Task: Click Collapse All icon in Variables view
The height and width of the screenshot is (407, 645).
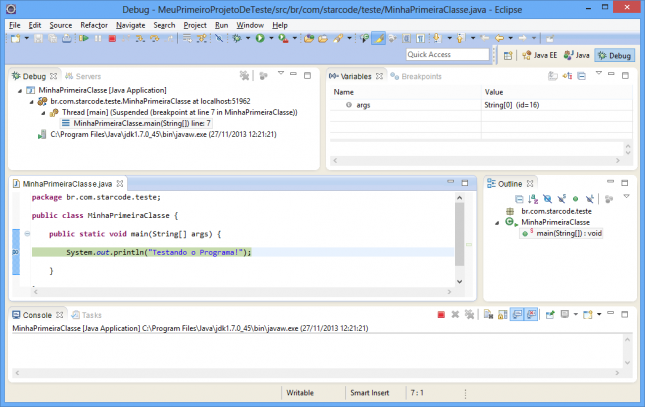Action: 581,76
